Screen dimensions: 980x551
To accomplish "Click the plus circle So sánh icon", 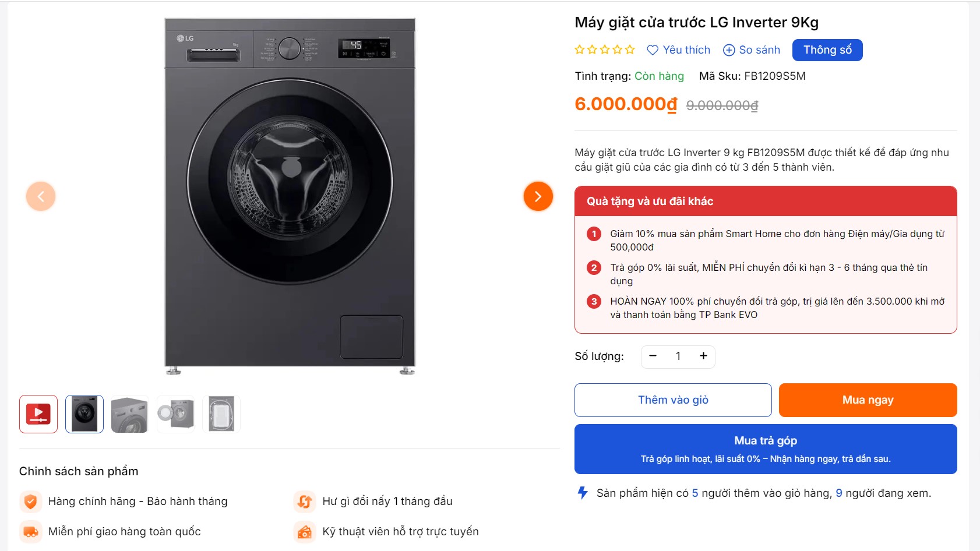I will [x=729, y=50].
